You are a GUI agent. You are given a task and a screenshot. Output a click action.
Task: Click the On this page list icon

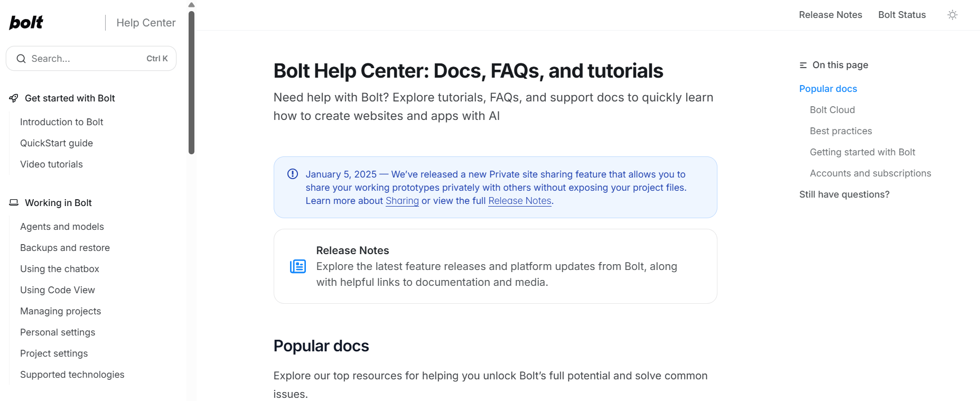click(x=803, y=65)
